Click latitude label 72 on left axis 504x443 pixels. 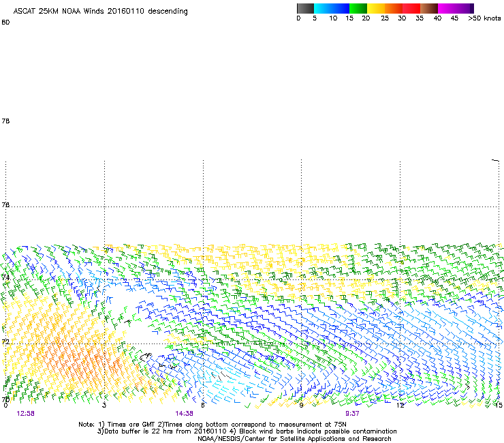(x=5, y=341)
